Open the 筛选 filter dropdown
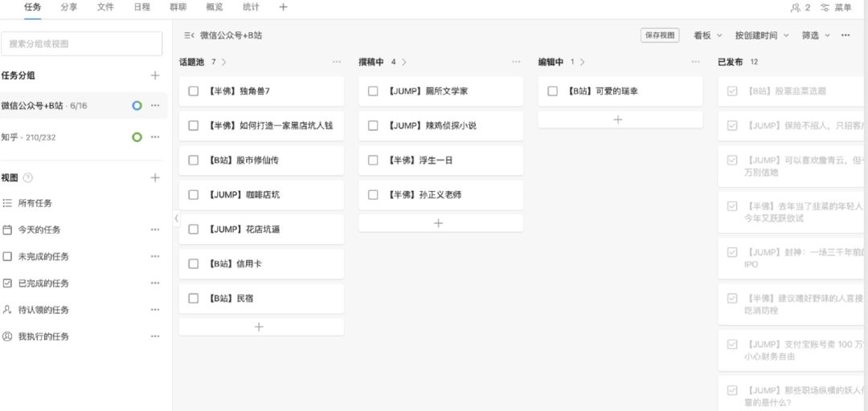This screenshot has width=868, height=411. point(815,35)
